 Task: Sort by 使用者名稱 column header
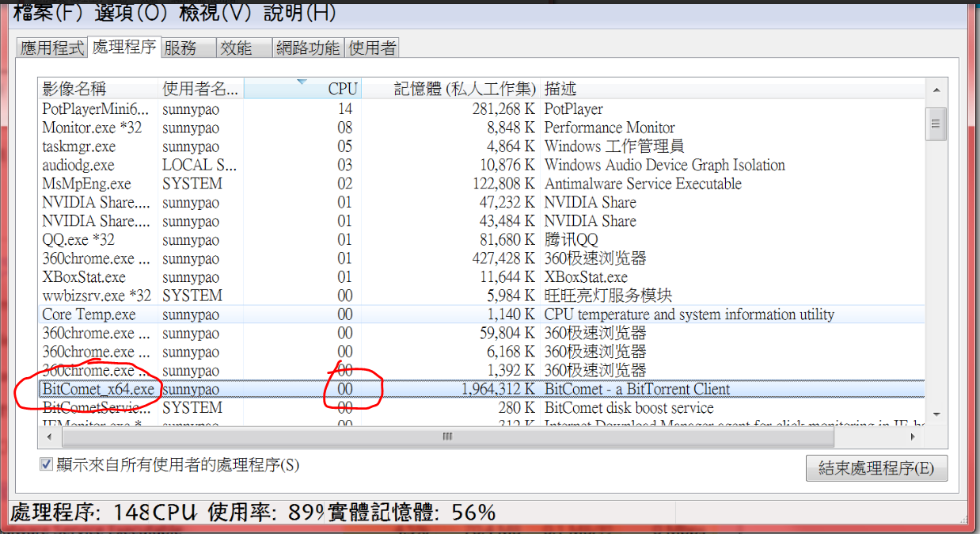pos(201,89)
